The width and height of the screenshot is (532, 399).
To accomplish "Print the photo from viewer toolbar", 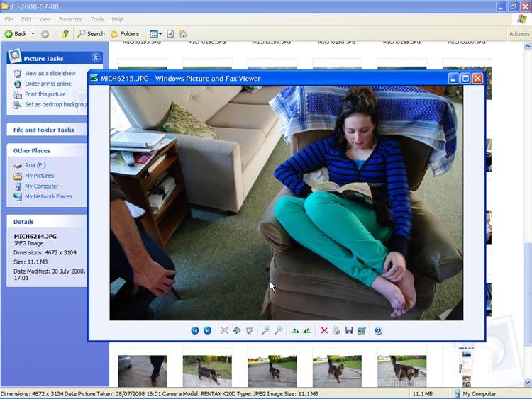I will coord(336,330).
